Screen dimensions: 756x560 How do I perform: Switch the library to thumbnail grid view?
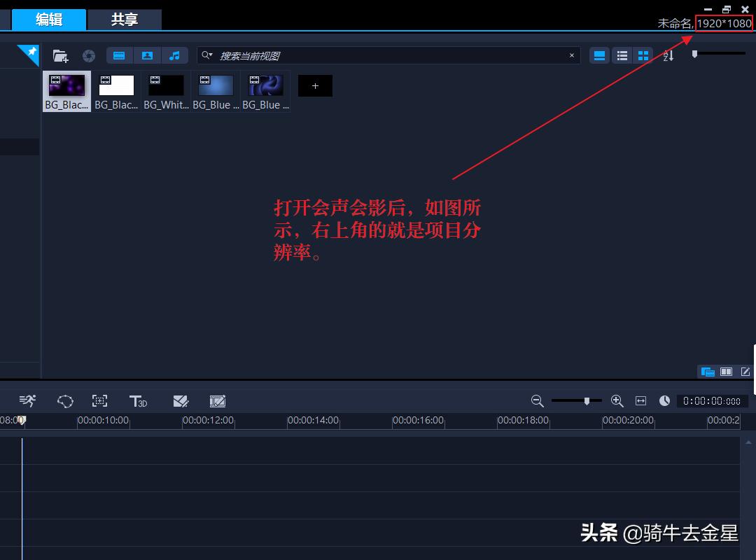click(643, 55)
